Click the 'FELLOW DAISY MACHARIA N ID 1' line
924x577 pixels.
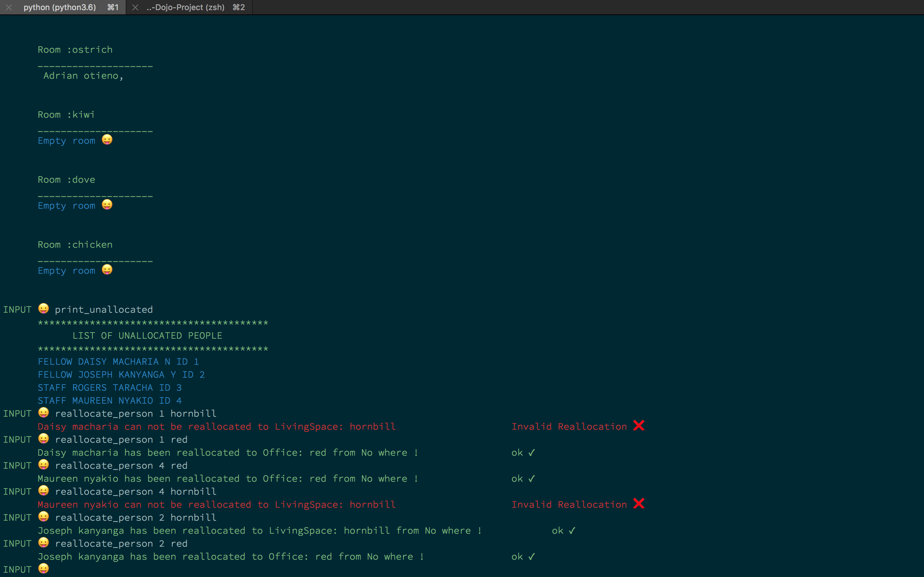pos(118,361)
